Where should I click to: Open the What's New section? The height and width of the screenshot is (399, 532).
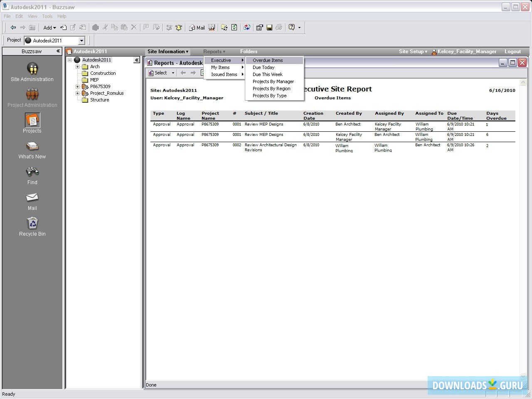pos(32,146)
